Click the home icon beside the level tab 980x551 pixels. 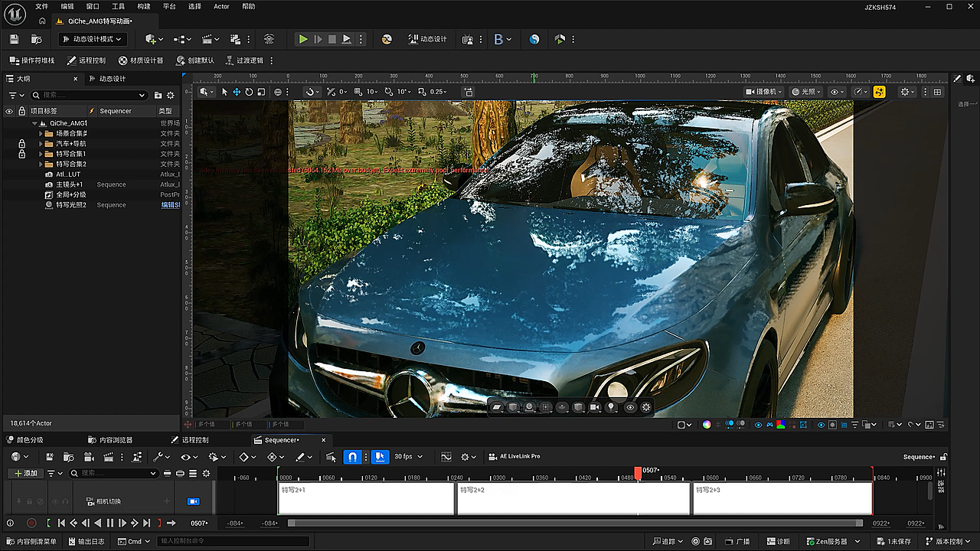click(x=42, y=21)
